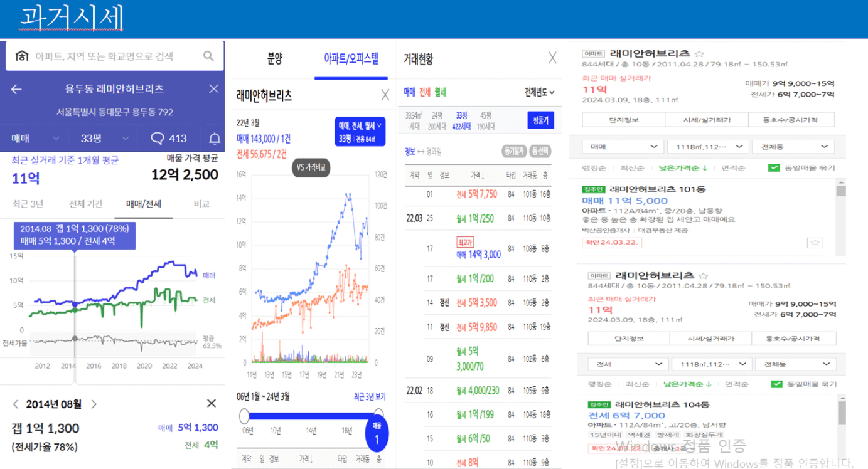Go back using the arrow beside 용두동 래미안허브리츠

click(16, 89)
